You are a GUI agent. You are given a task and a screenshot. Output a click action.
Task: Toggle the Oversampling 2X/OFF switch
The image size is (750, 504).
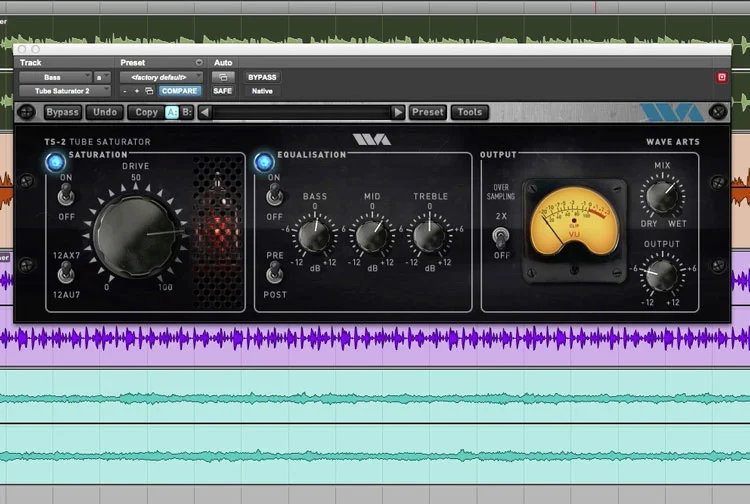click(x=500, y=235)
